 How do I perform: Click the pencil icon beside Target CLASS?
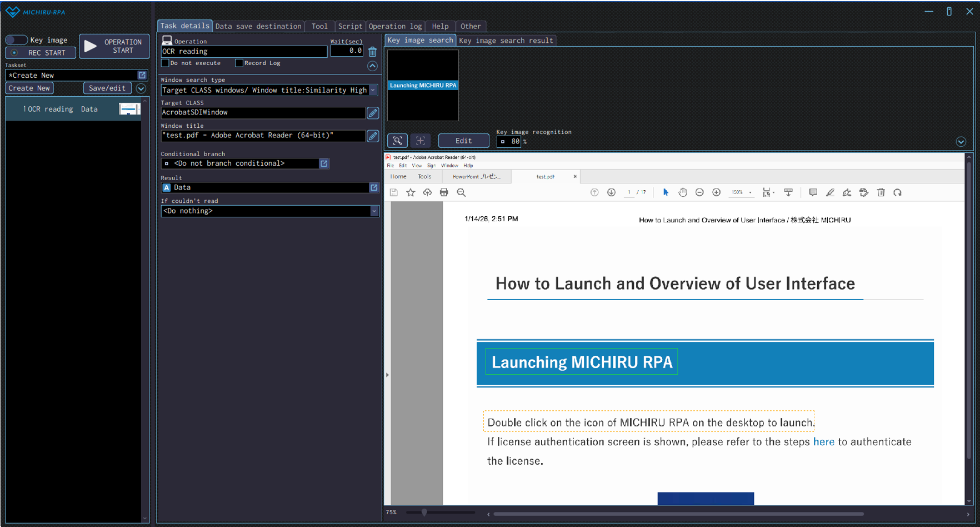pos(373,113)
